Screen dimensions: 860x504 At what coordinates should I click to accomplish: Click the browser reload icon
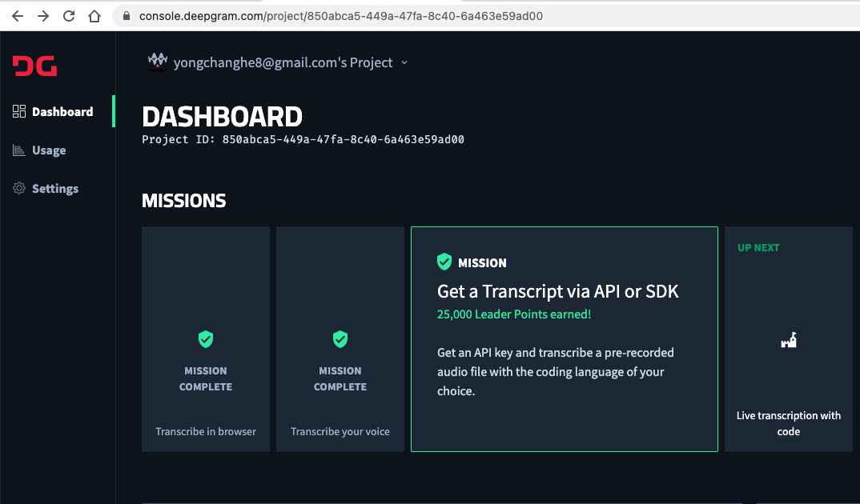[x=69, y=16]
